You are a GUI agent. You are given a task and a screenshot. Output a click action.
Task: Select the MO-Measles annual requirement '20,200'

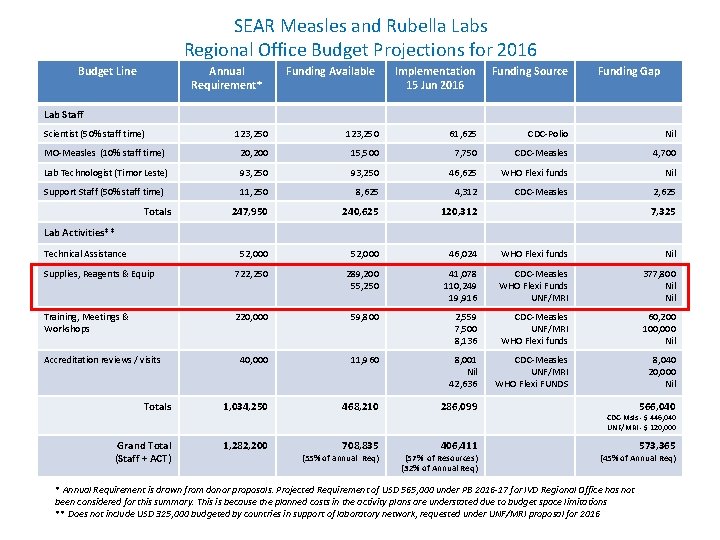pyautogui.click(x=254, y=153)
